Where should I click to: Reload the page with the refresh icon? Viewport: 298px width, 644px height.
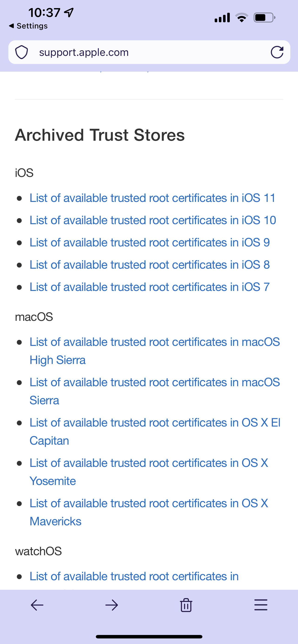277,52
